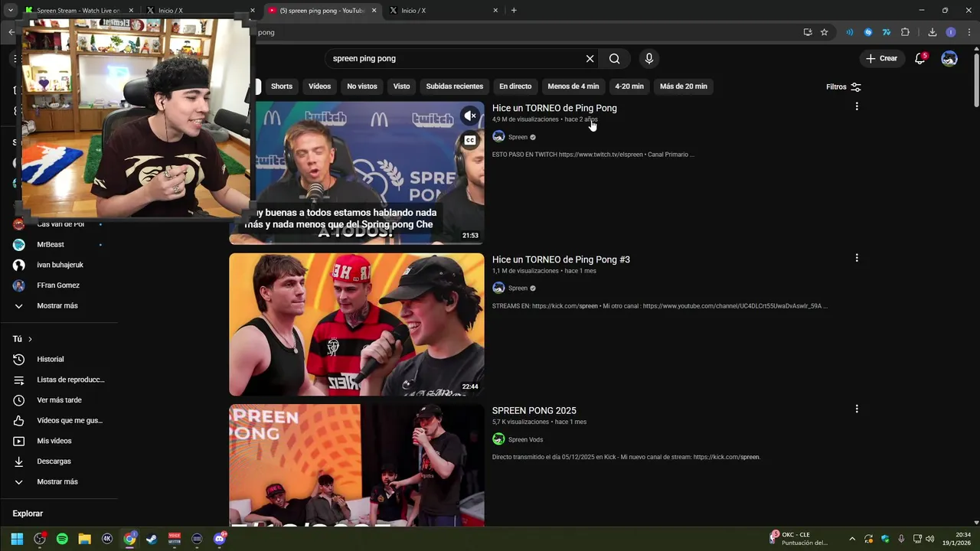Image resolution: width=980 pixels, height=551 pixels.
Task: Select the Vídeos filter chip
Action: point(319,86)
